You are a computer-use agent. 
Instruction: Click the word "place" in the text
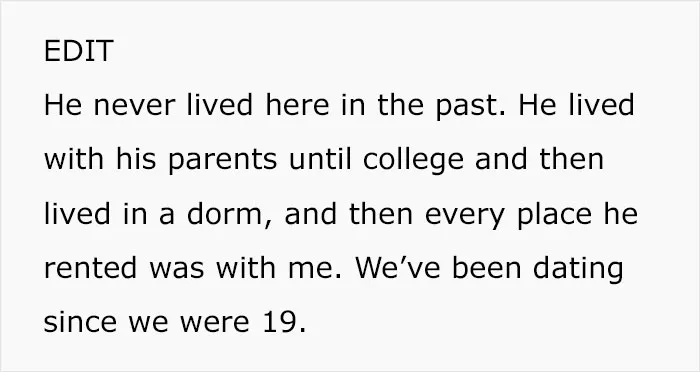pyautogui.click(x=554, y=214)
